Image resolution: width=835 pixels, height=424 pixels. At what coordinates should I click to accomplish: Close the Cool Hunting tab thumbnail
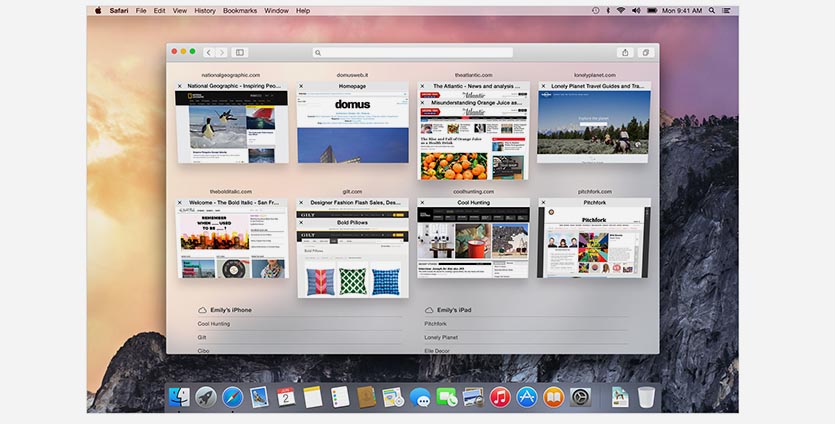click(422, 203)
